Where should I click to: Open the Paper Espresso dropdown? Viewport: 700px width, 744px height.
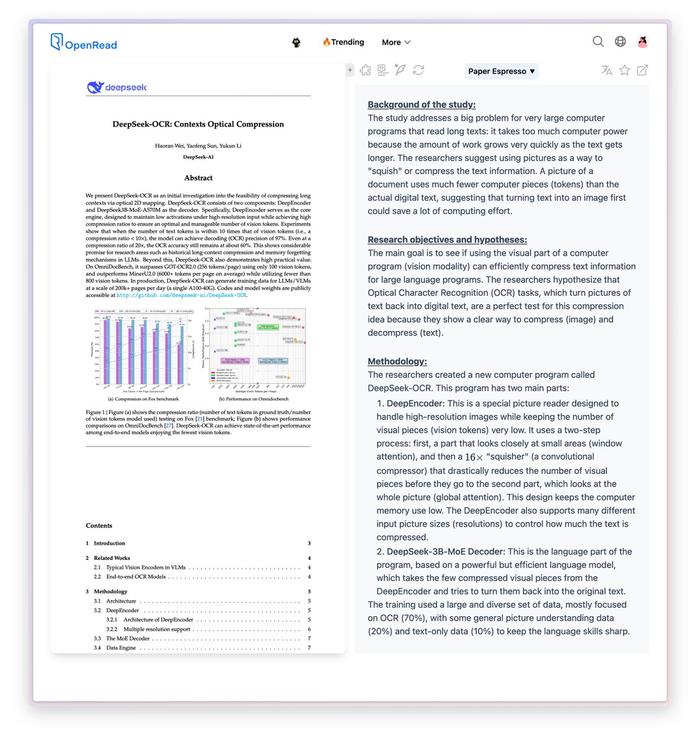501,71
